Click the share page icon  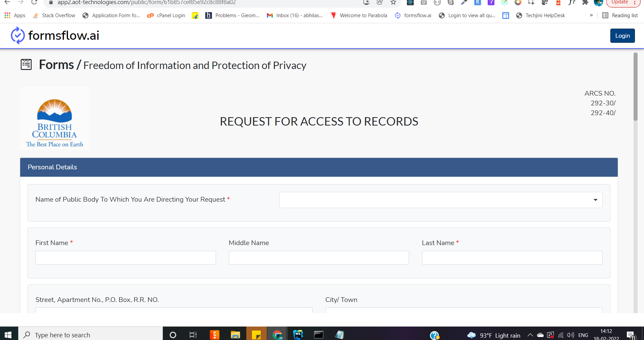tap(380, 2)
